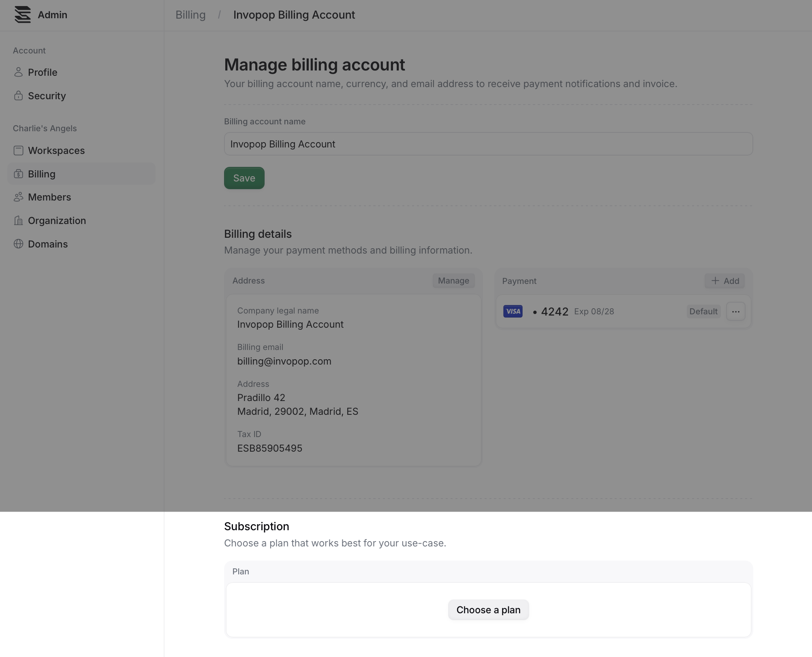812x657 pixels.
Task: Open the Workspaces section
Action: [81, 150]
